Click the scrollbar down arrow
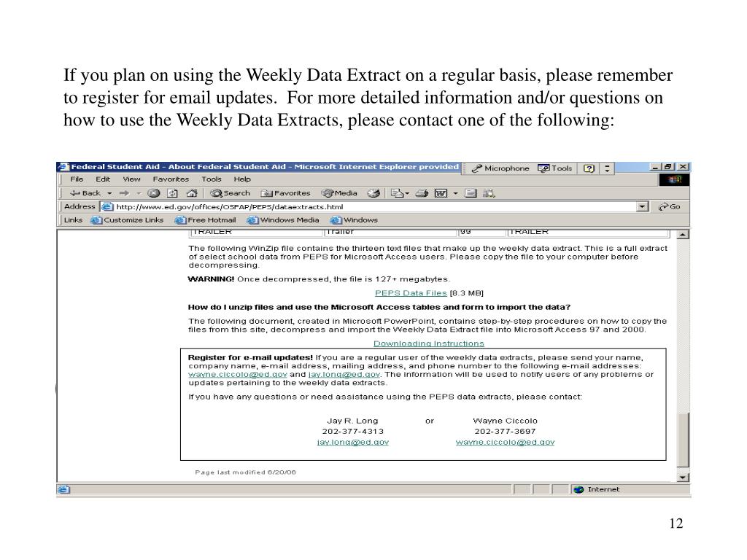The height and width of the screenshot is (560, 747). point(683,477)
